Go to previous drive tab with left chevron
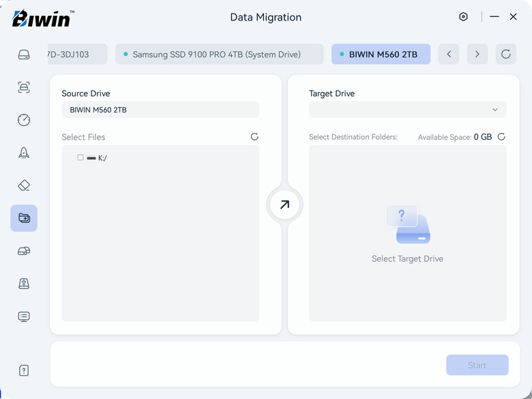The height and width of the screenshot is (399, 532). (449, 54)
